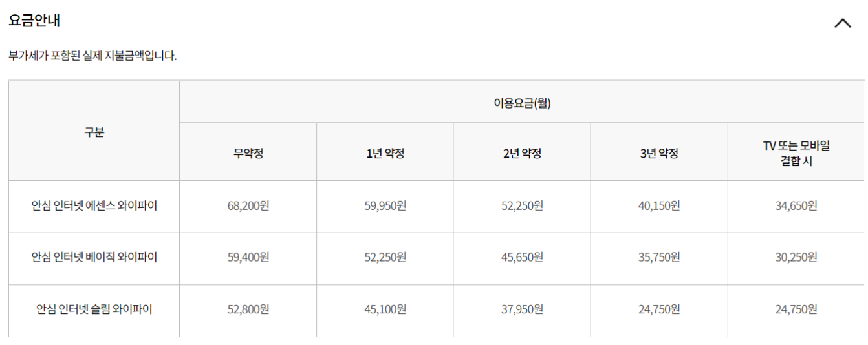Viewport: 868px width, 345px height.
Task: Click the 34,650원 price cell
Action: tap(796, 205)
